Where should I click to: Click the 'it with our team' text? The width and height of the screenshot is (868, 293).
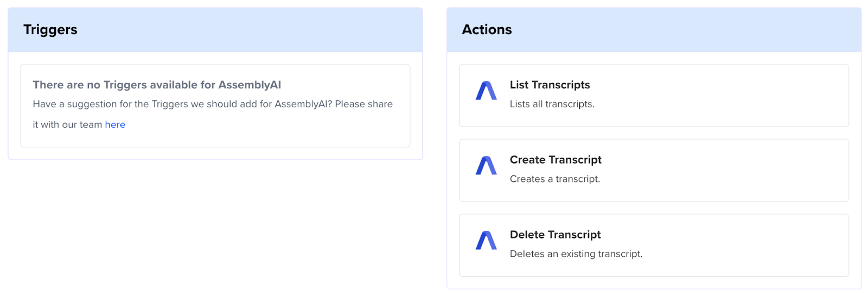(67, 125)
